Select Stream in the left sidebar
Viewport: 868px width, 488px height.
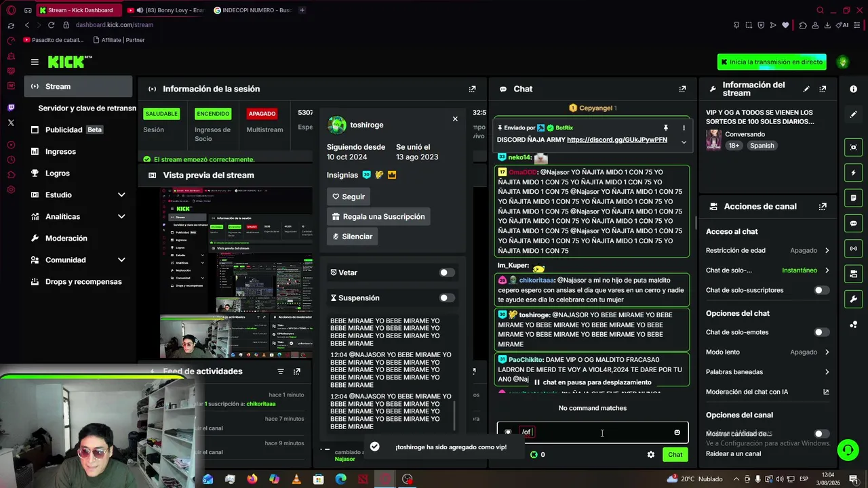(79, 86)
